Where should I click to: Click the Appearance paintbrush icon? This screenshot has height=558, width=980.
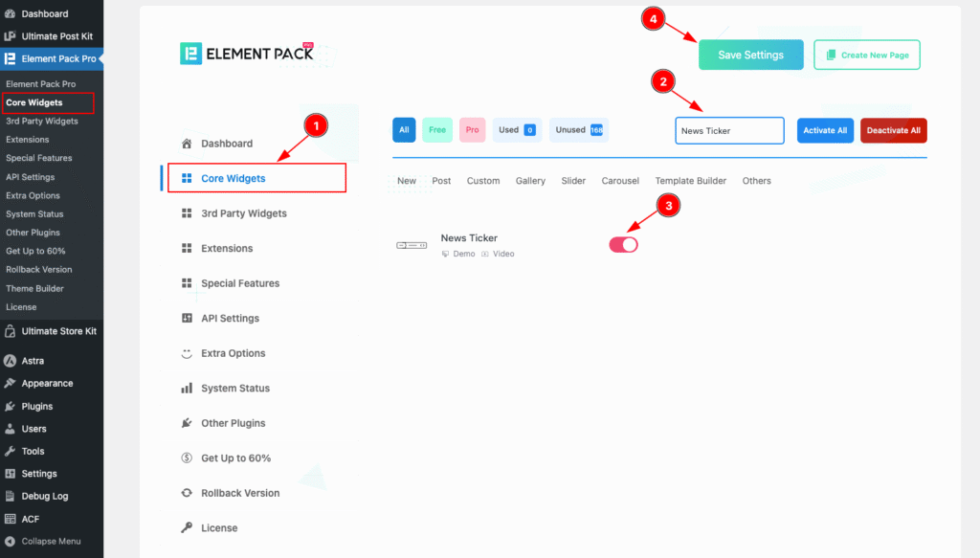coord(10,383)
